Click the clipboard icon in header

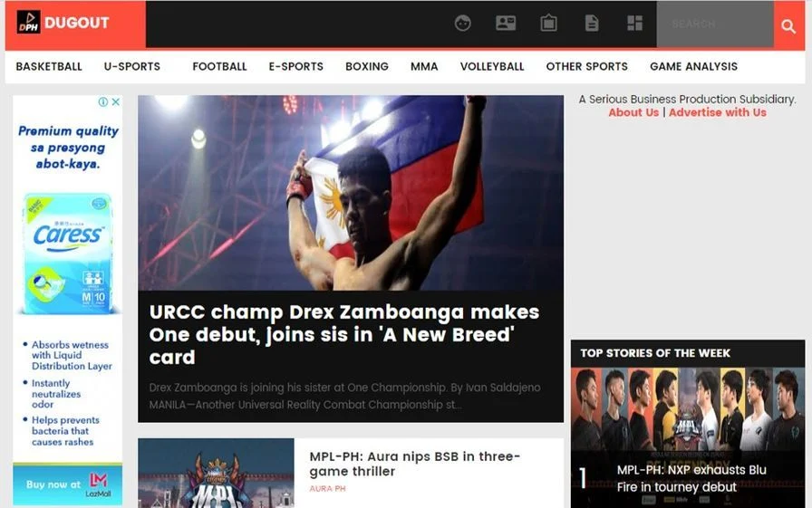(548, 24)
